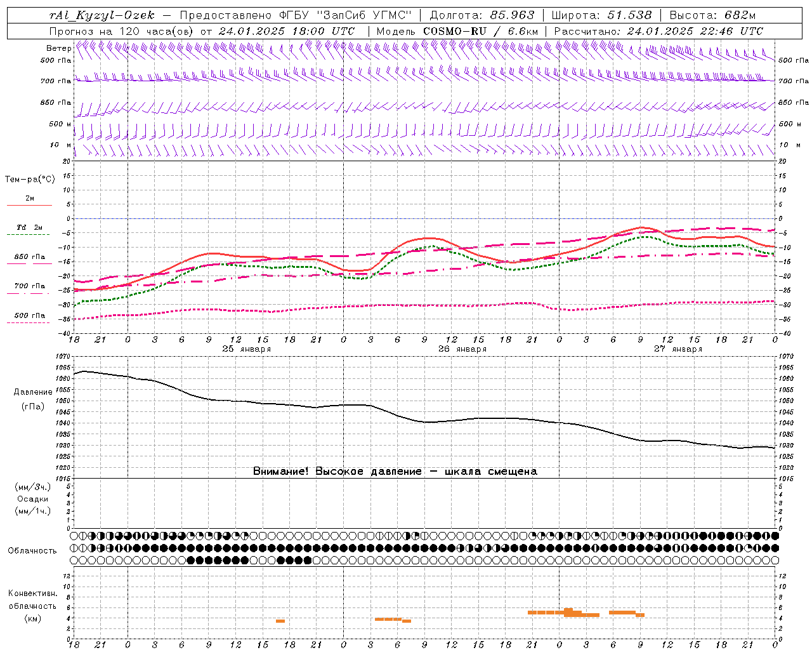Click the '850 гПа' entry in temperature legend

[30, 256]
